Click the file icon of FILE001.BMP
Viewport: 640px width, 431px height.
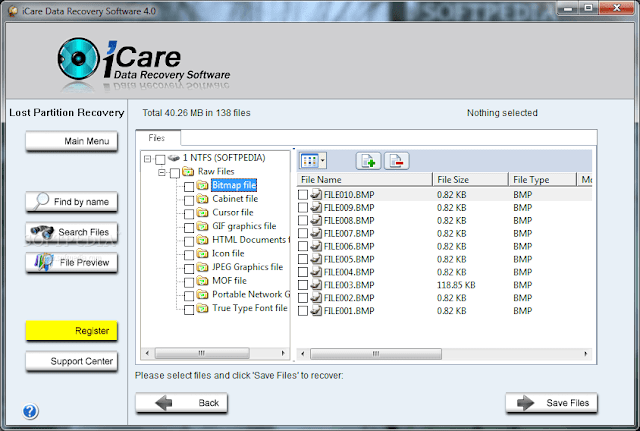316,310
